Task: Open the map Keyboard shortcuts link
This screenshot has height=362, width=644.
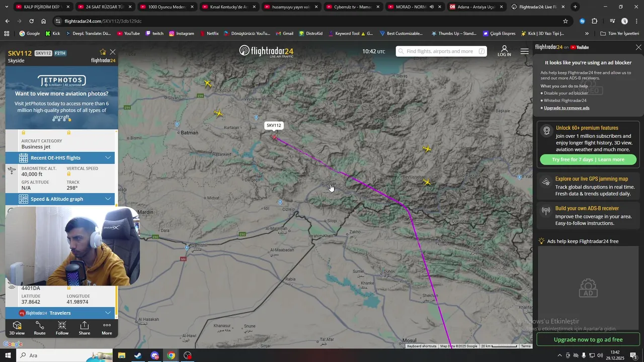Action: (x=422, y=346)
